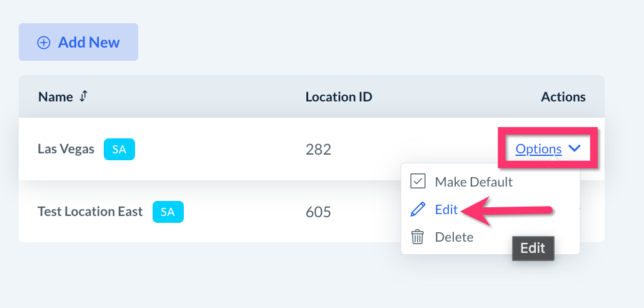Click the SA badge beside Test Location East

click(x=168, y=212)
